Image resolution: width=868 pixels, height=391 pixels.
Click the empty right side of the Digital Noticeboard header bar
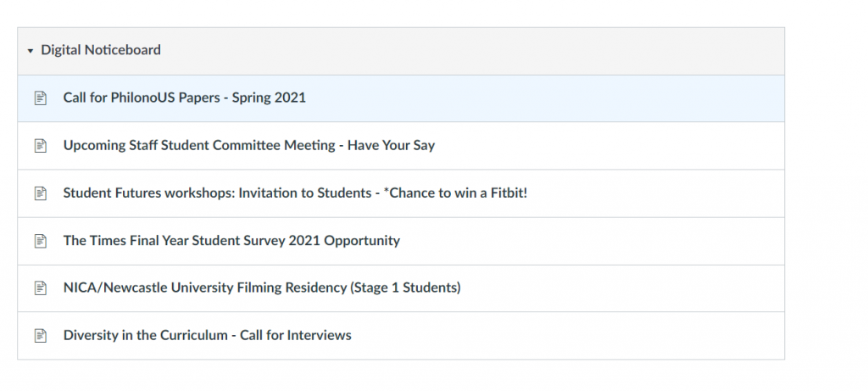click(x=551, y=51)
